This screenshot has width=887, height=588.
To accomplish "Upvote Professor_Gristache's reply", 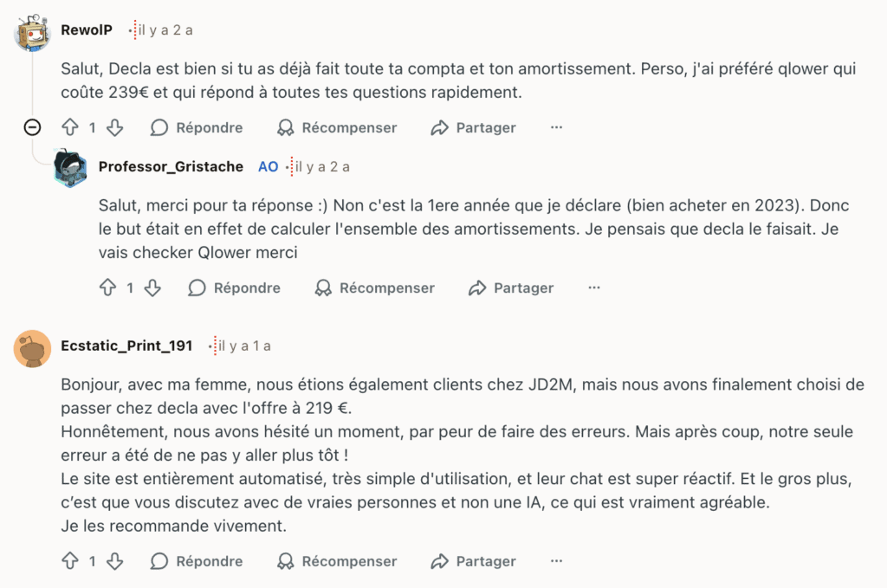I will pos(107,288).
